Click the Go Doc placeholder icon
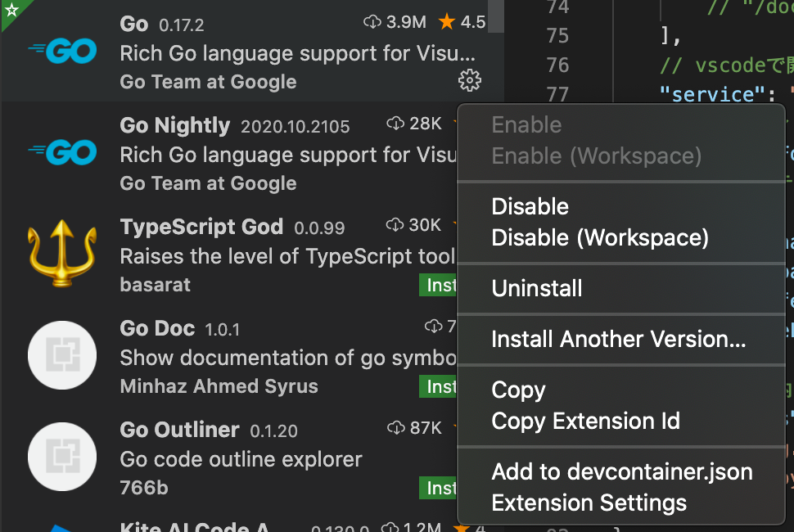The width and height of the screenshot is (794, 532). 61,355
